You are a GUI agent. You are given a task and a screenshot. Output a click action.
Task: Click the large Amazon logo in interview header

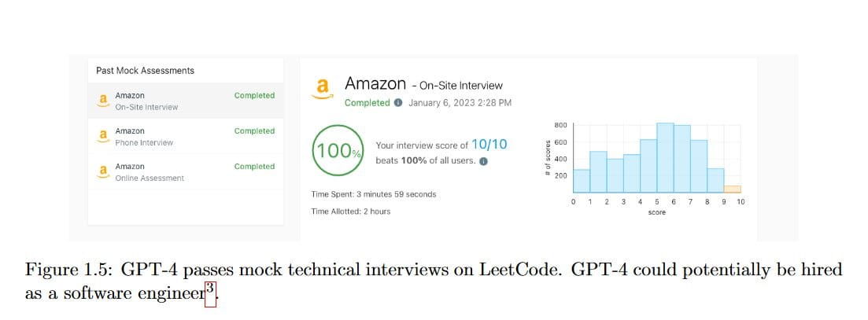coord(320,87)
